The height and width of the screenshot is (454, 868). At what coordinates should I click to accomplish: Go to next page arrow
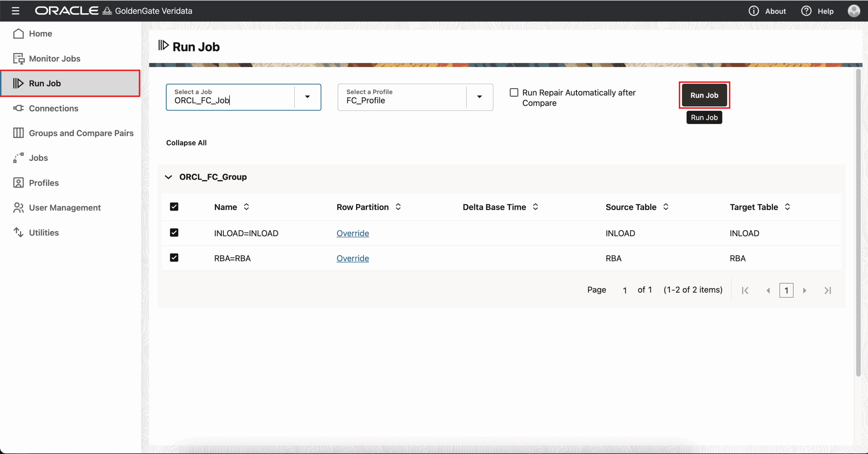coord(805,290)
